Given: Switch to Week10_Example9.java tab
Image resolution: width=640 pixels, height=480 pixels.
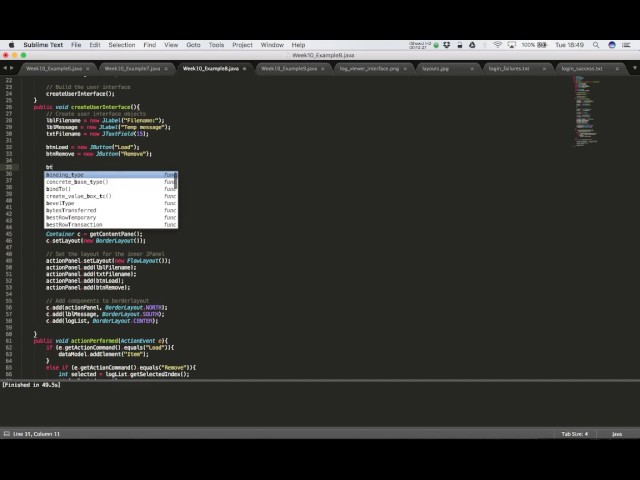Looking at the screenshot, I should (289, 69).
